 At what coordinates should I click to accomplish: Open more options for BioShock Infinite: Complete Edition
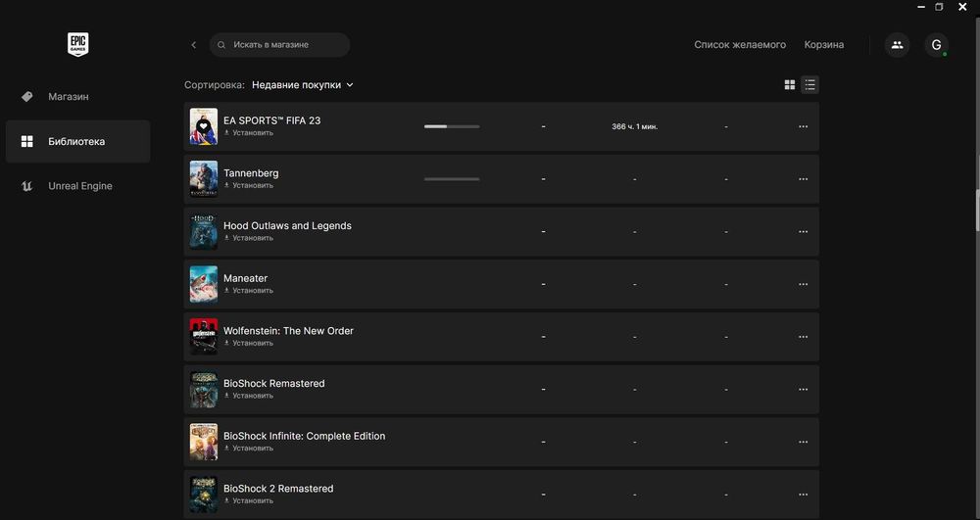[x=804, y=442]
